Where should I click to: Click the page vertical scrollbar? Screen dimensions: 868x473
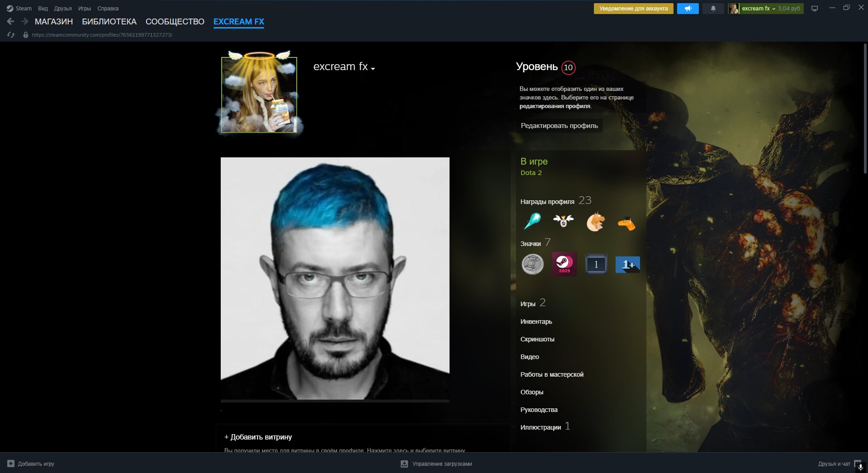coord(865,109)
